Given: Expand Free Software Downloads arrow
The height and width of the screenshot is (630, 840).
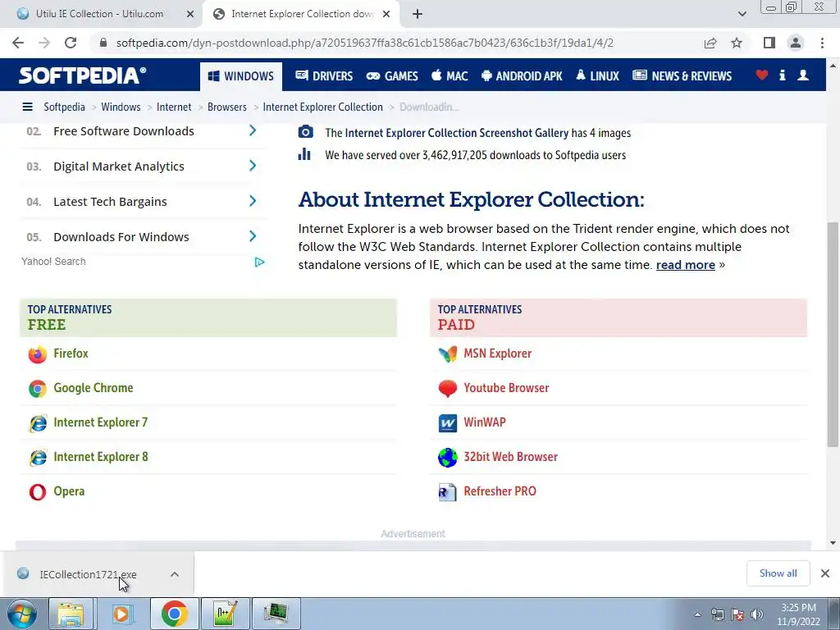Looking at the screenshot, I should pos(253,130).
